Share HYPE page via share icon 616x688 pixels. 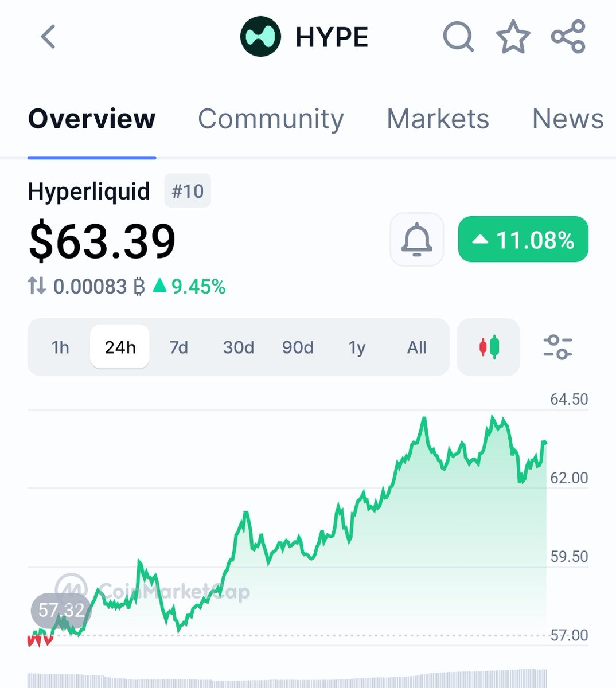tap(568, 37)
